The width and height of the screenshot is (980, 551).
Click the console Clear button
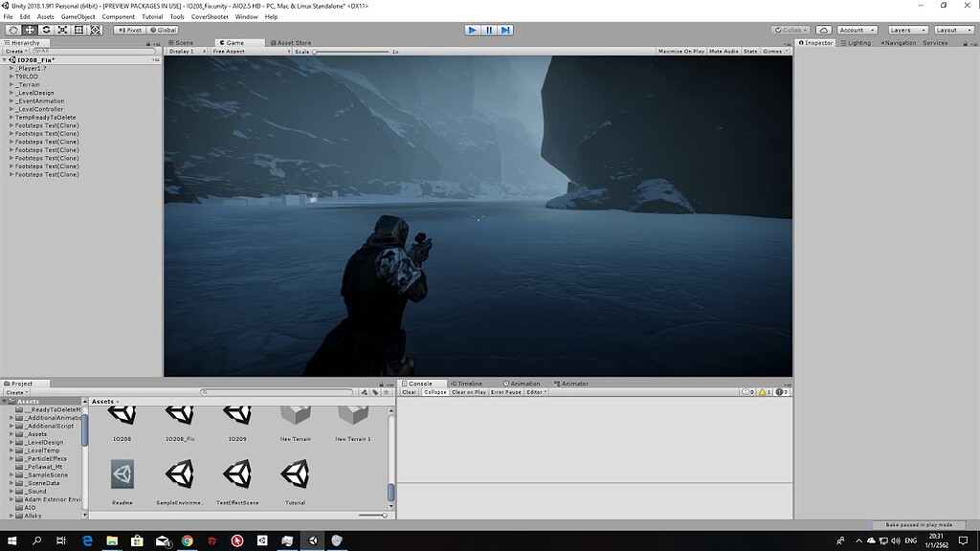click(409, 392)
